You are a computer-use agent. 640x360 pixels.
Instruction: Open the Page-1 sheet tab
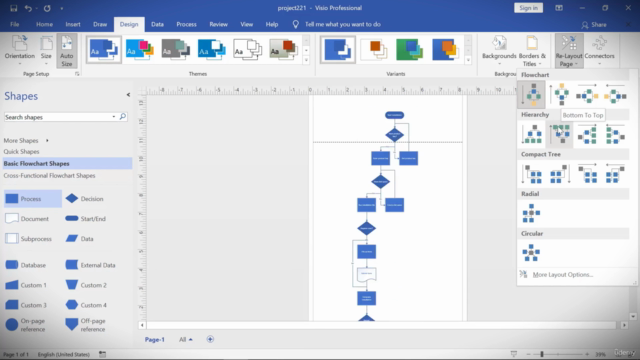[x=154, y=339]
